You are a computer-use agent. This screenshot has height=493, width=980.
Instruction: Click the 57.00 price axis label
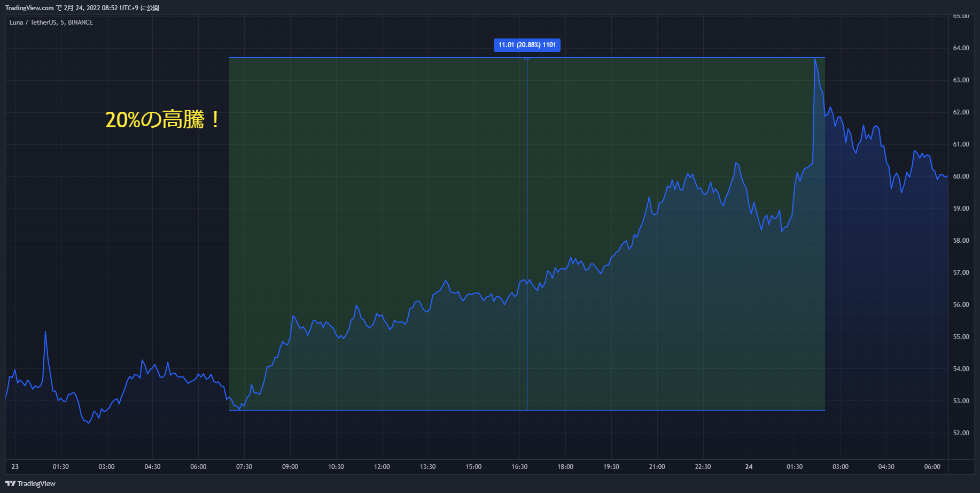tap(961, 273)
